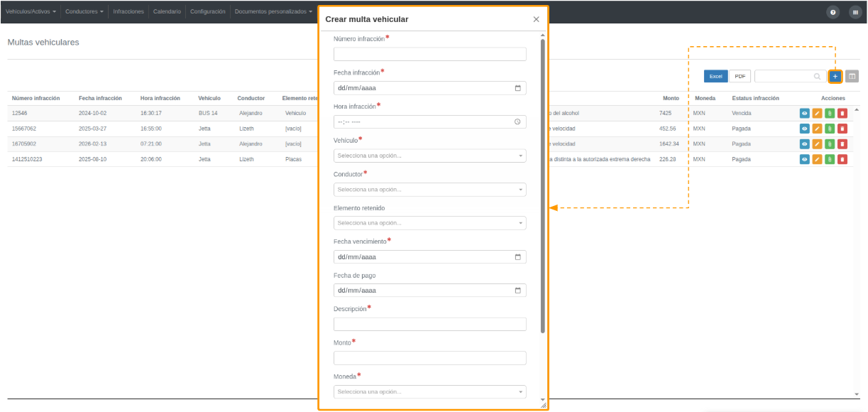
Task: Expand the Conductor dropdown in form
Action: coord(430,190)
